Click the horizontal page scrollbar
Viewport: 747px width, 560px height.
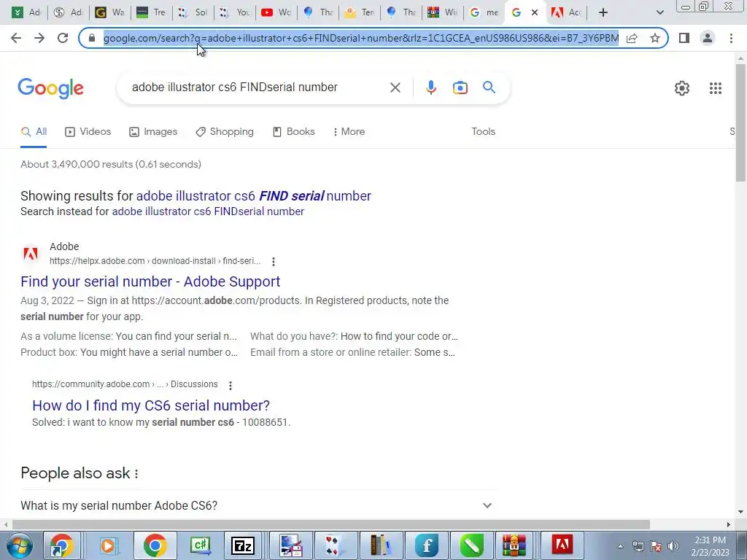click(331, 524)
